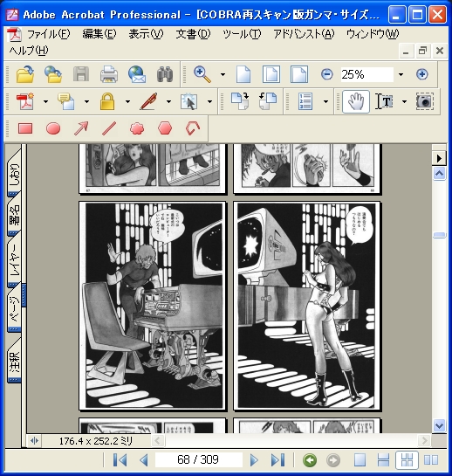
Task: Open the web page folder icon
Action: [53, 74]
